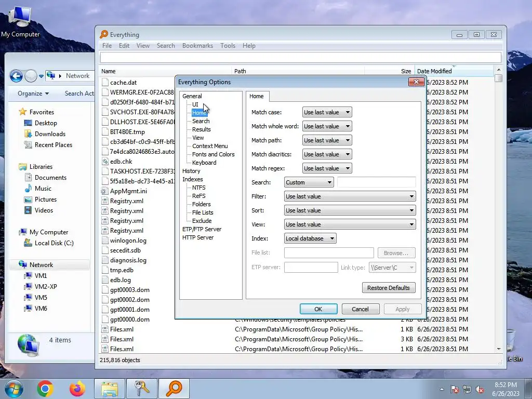
Task: Select cache.dat in results list
Action: pyautogui.click(x=124, y=83)
